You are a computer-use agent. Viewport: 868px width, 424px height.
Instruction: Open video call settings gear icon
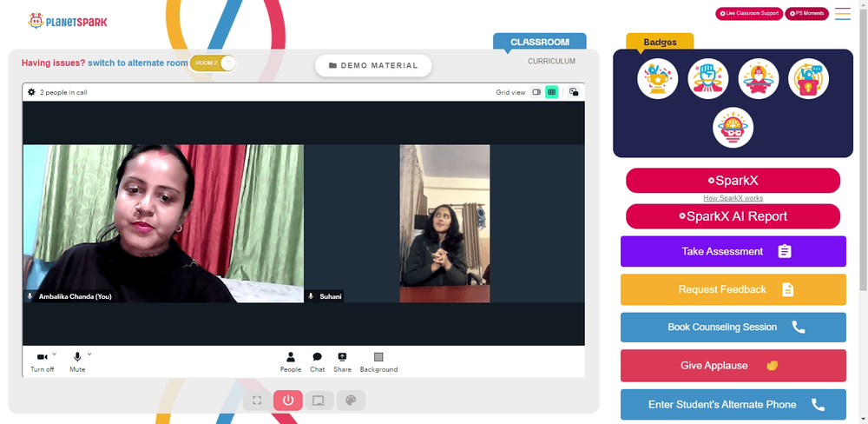pos(31,92)
